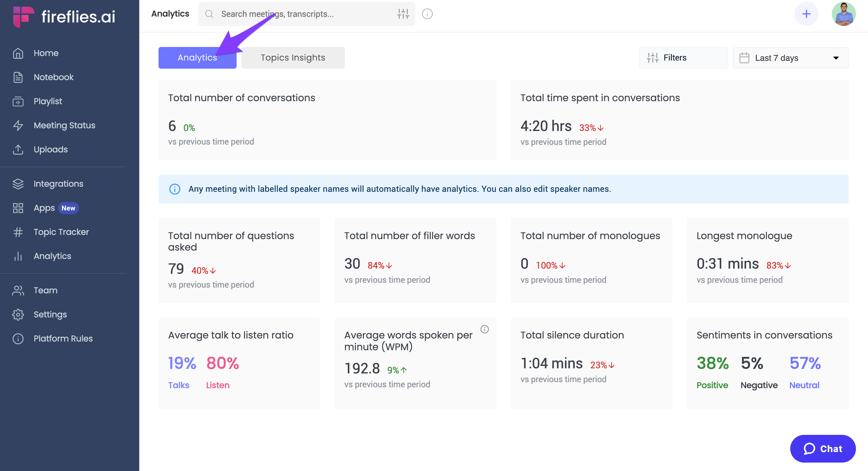868x471 pixels.
Task: Open Settings in sidebar
Action: tap(50, 314)
